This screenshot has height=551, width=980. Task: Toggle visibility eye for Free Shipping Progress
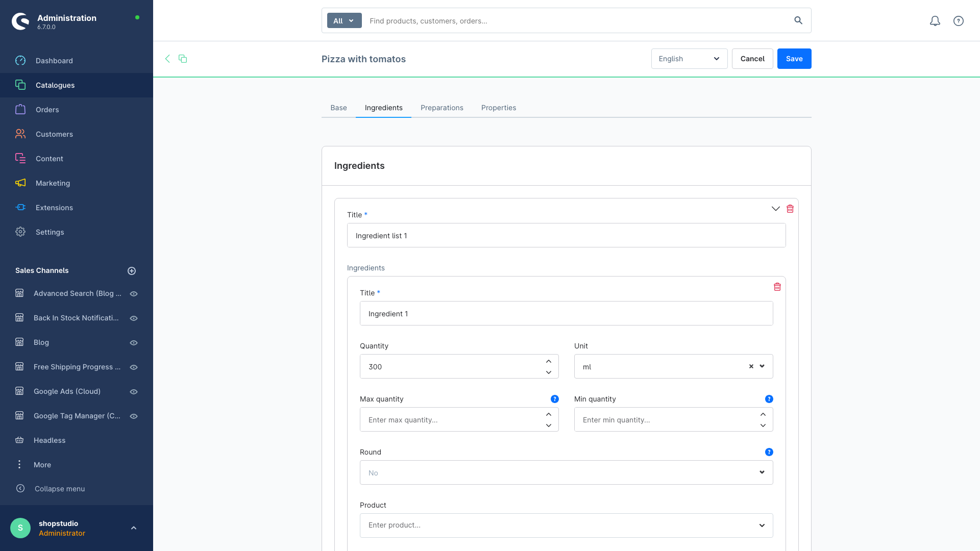point(134,367)
